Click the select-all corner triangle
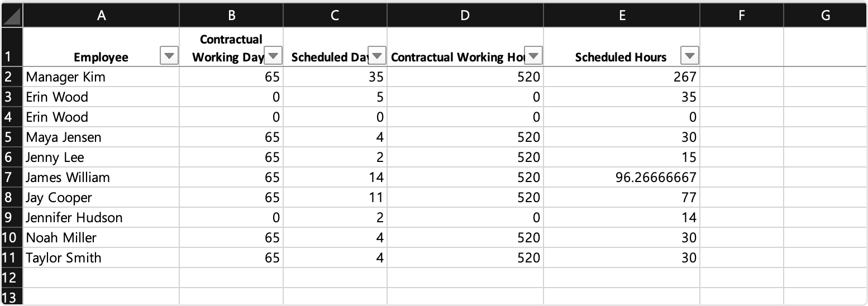Viewport: 868px width, 306px height. 12,16
